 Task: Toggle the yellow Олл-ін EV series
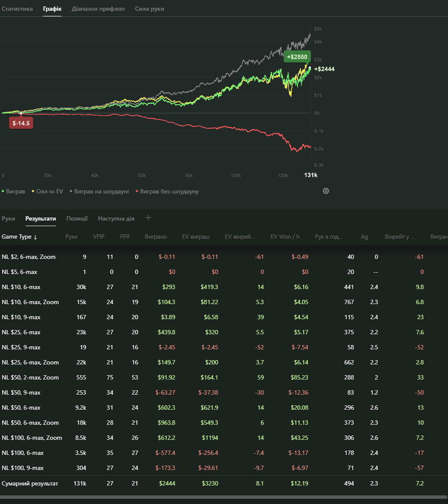(47, 192)
